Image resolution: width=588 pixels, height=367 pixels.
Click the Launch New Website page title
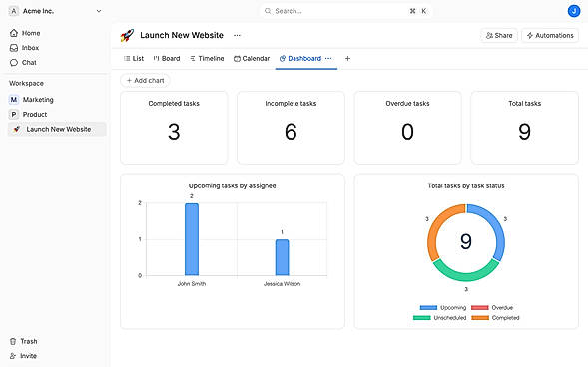tap(182, 35)
